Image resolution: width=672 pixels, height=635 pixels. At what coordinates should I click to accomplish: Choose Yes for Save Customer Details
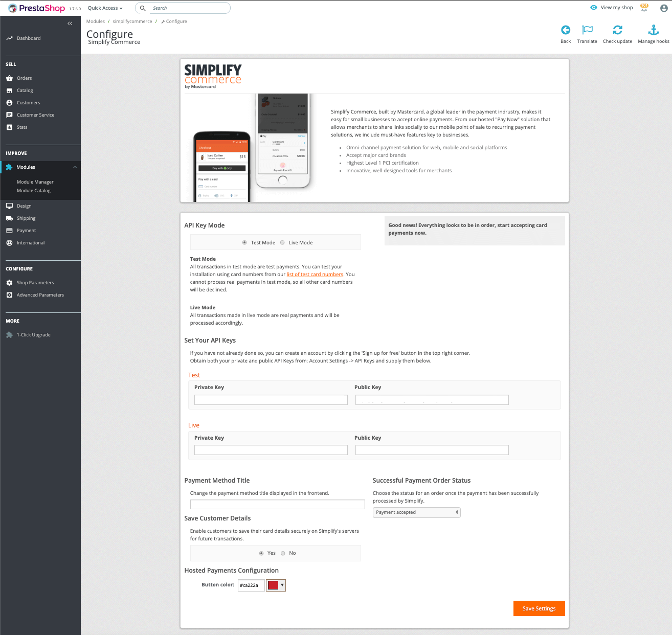click(x=261, y=553)
